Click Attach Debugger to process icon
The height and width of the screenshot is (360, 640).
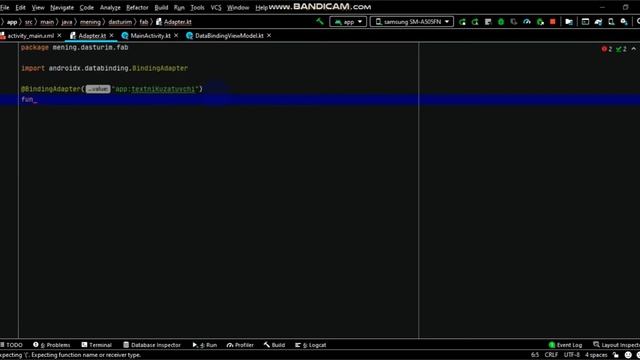540,22
